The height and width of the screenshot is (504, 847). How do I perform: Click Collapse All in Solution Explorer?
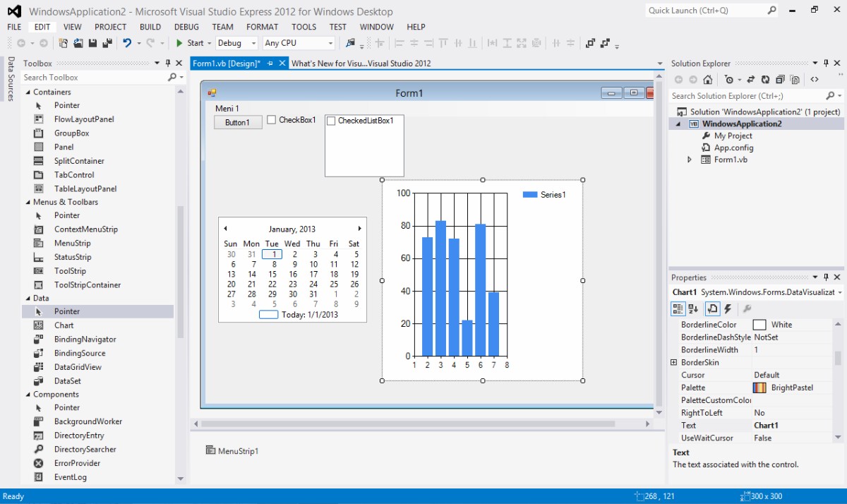[780, 80]
